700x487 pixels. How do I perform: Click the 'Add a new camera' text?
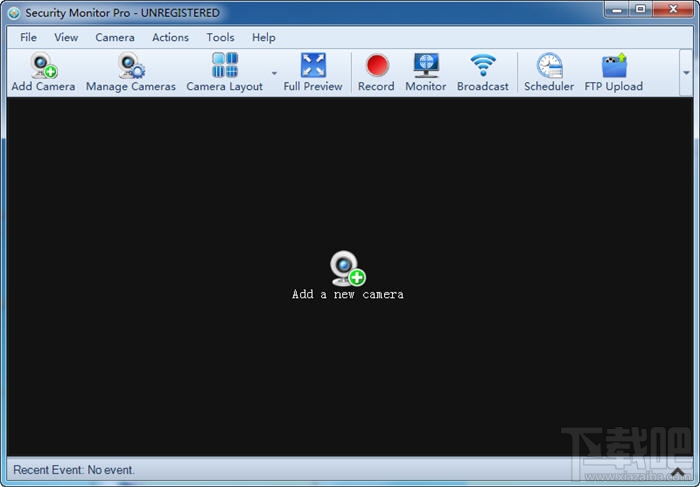[348, 294]
